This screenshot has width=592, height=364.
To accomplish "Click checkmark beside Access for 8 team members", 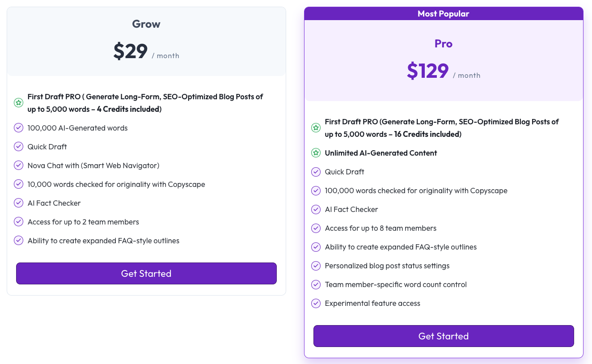I will click(316, 228).
